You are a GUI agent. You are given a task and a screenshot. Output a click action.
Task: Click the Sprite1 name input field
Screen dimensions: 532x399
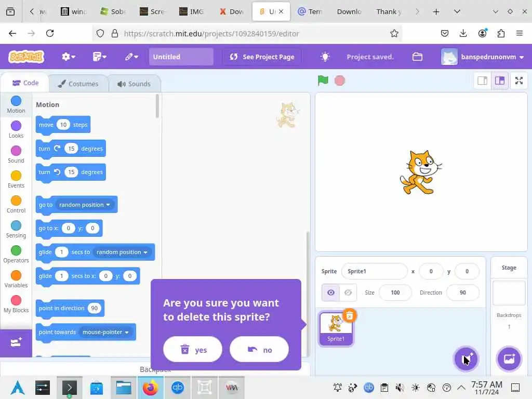point(374,271)
